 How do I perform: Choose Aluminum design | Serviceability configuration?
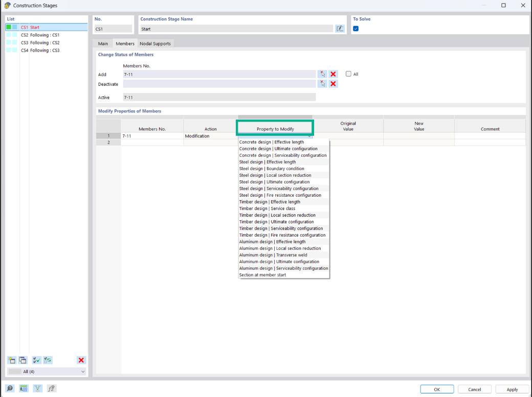click(x=283, y=268)
